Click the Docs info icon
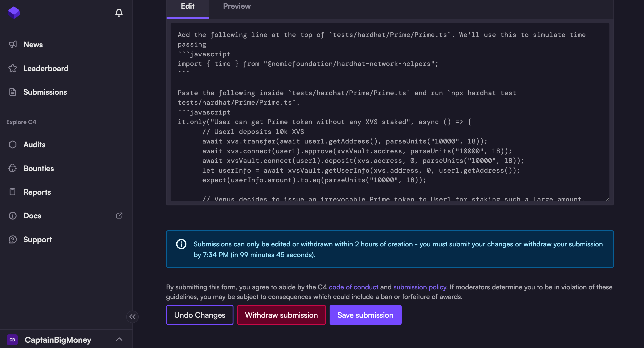The image size is (644, 348). (x=12, y=216)
